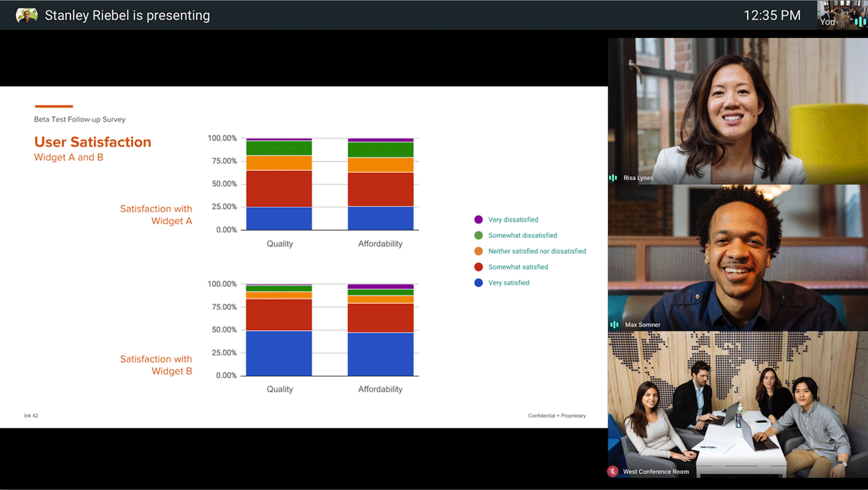Click the Stanley Riebel is presenting text

(x=127, y=16)
